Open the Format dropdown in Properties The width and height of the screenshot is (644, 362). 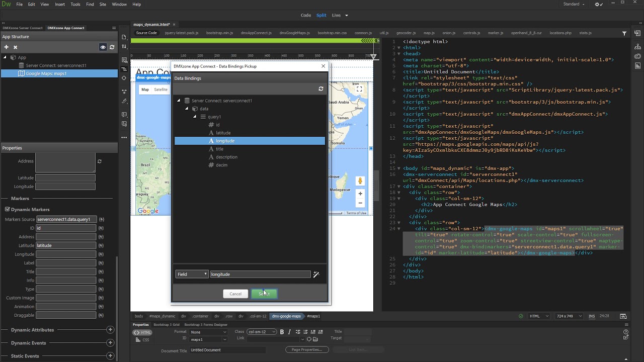[x=208, y=332]
